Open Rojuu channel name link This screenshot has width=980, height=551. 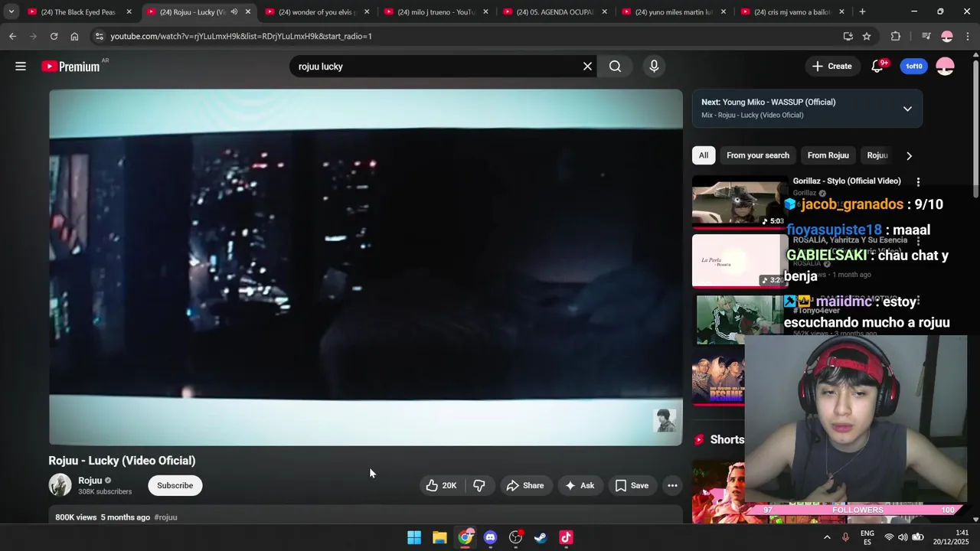90,481
